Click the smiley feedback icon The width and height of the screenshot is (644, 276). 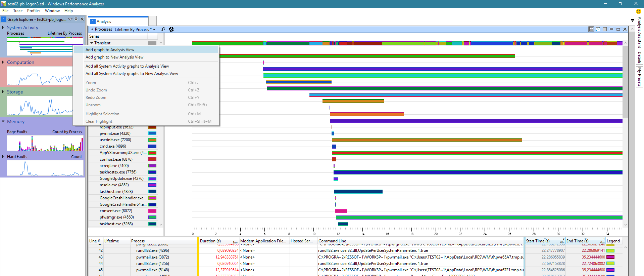638,11
